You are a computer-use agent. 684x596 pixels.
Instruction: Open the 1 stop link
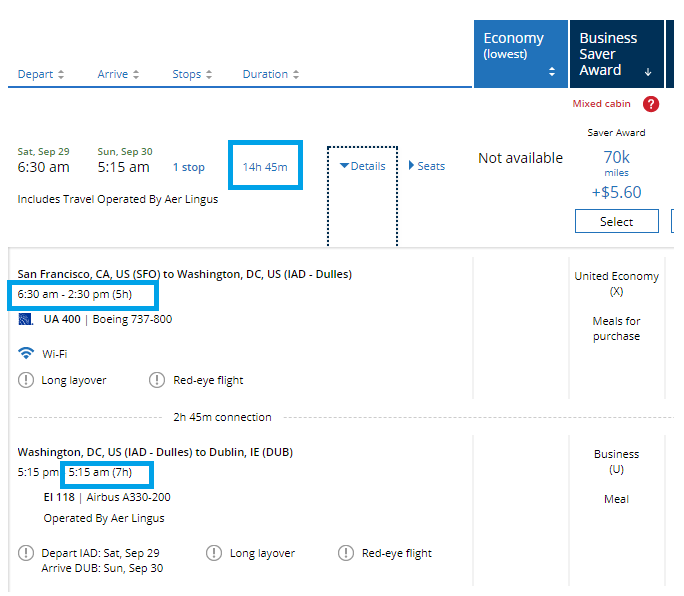point(188,167)
